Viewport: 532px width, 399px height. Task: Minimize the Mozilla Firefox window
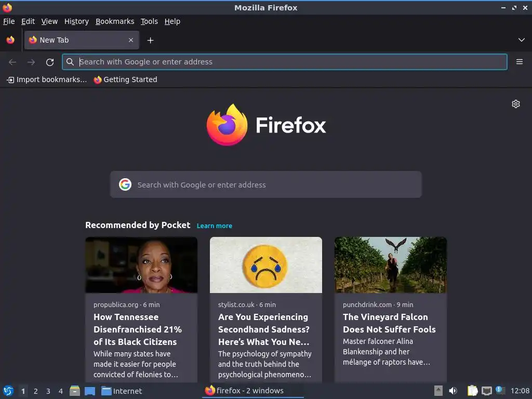click(503, 7)
